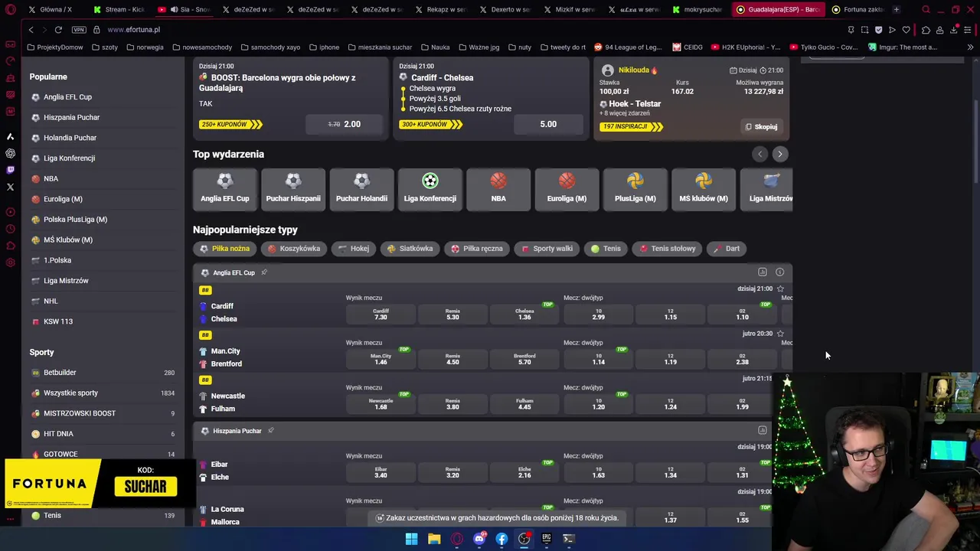The image size is (980, 551).
Task: Click 197 INSPIRACJI coupon badge
Action: 632,126
